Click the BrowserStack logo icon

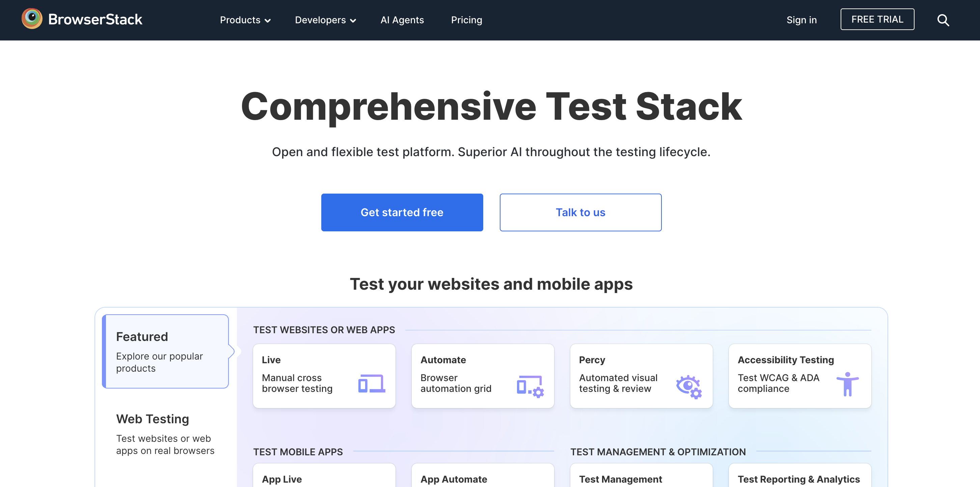click(32, 18)
